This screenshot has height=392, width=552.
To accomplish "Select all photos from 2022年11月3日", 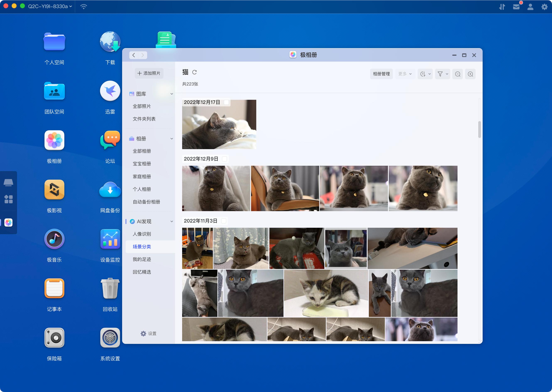I will pos(223,221).
